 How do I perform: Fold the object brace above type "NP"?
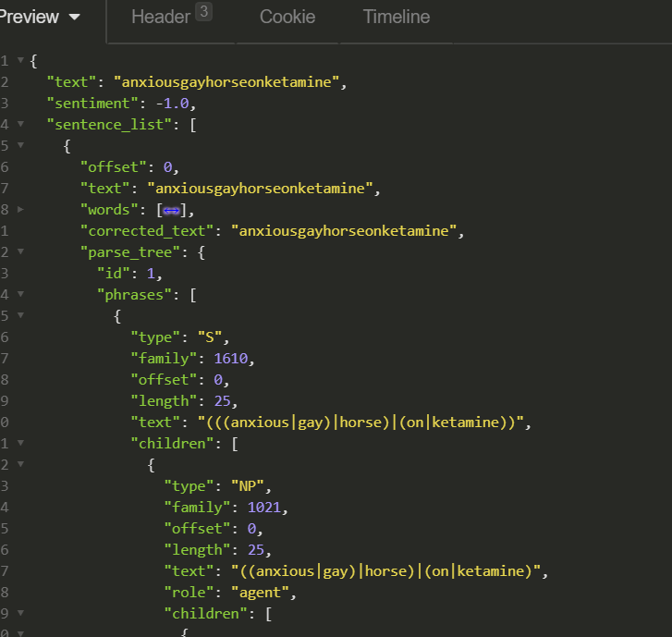(x=20, y=465)
